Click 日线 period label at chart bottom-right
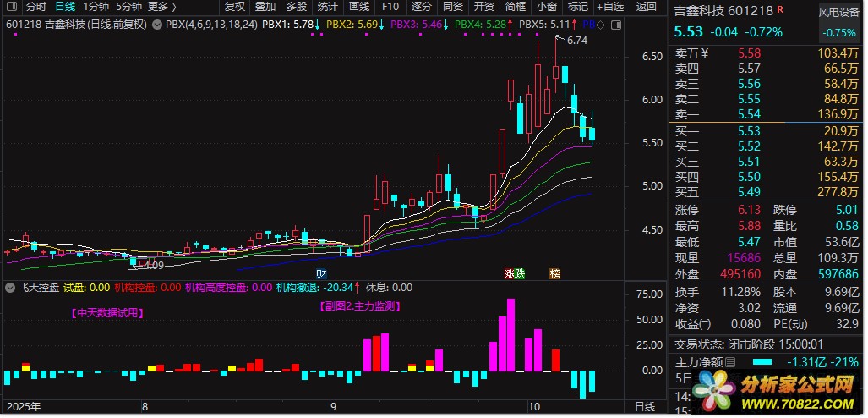The image size is (868, 418). (x=645, y=406)
